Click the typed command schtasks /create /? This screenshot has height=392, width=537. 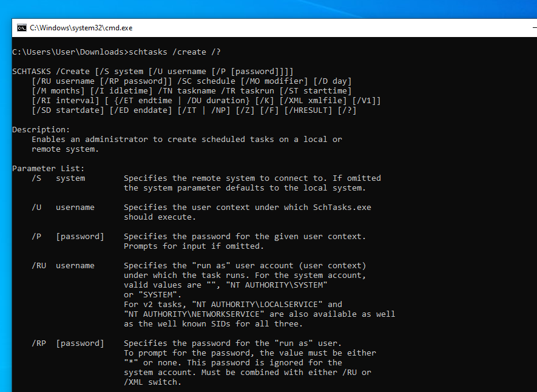175,52
